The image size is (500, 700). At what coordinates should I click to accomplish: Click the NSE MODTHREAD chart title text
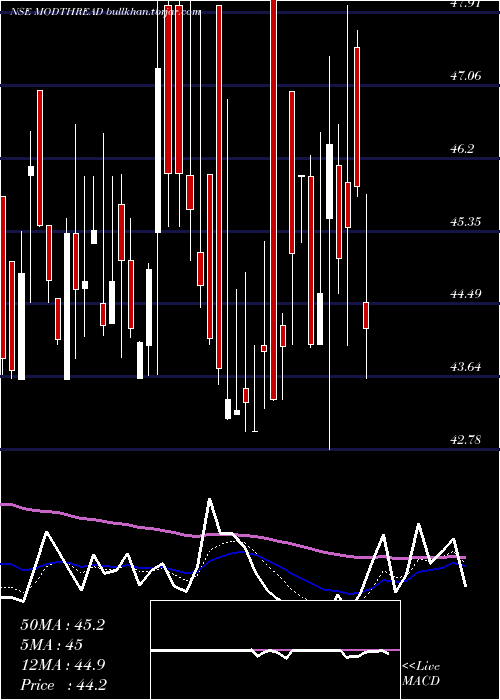tap(106, 12)
